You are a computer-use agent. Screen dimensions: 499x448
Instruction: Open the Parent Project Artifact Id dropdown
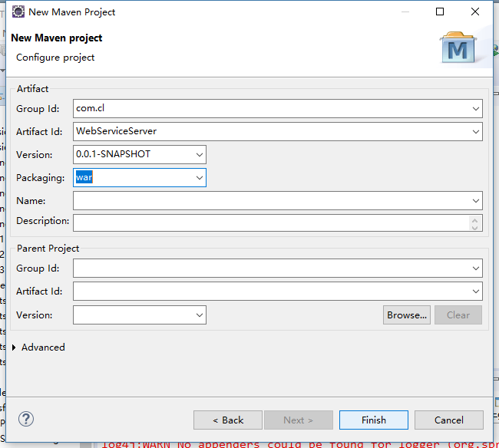point(476,292)
